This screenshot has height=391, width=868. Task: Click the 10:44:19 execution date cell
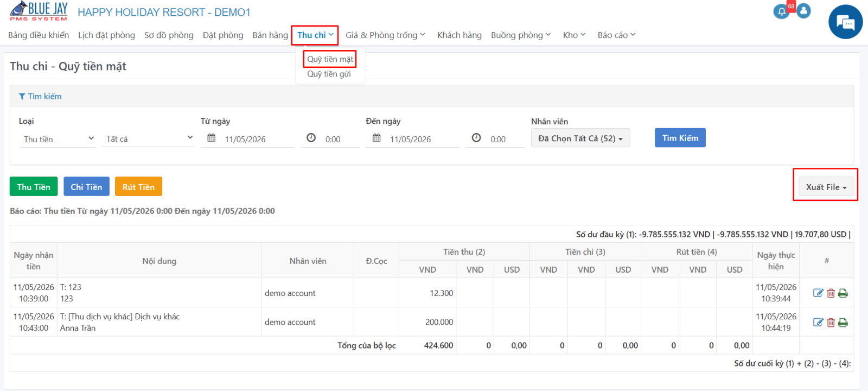tap(776, 322)
